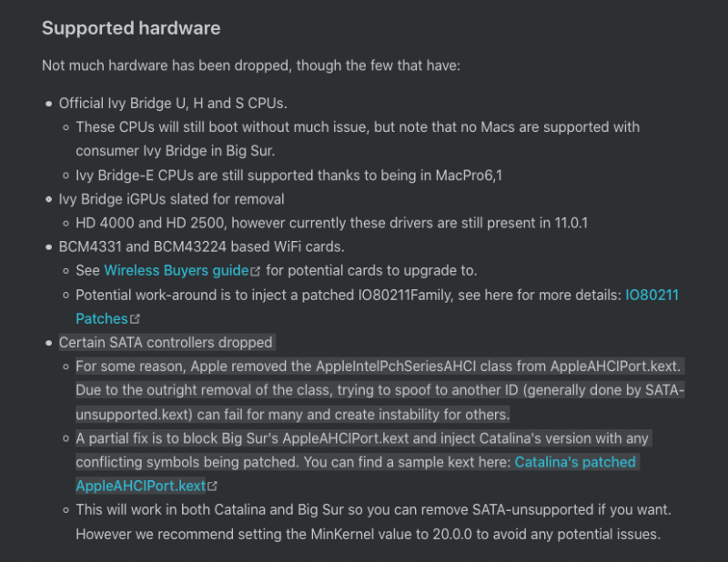Click highlighted "Certain SATA controllers dropped" text
The height and width of the screenshot is (562, 728).
[x=166, y=343]
